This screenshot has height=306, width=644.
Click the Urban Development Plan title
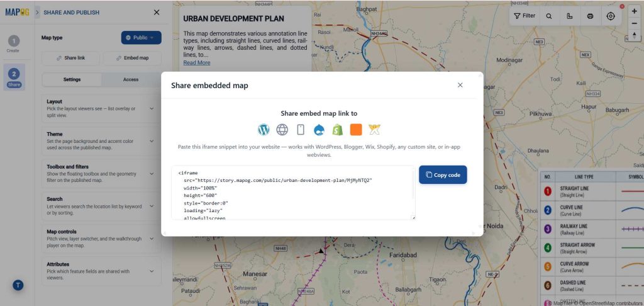pyautogui.click(x=233, y=19)
